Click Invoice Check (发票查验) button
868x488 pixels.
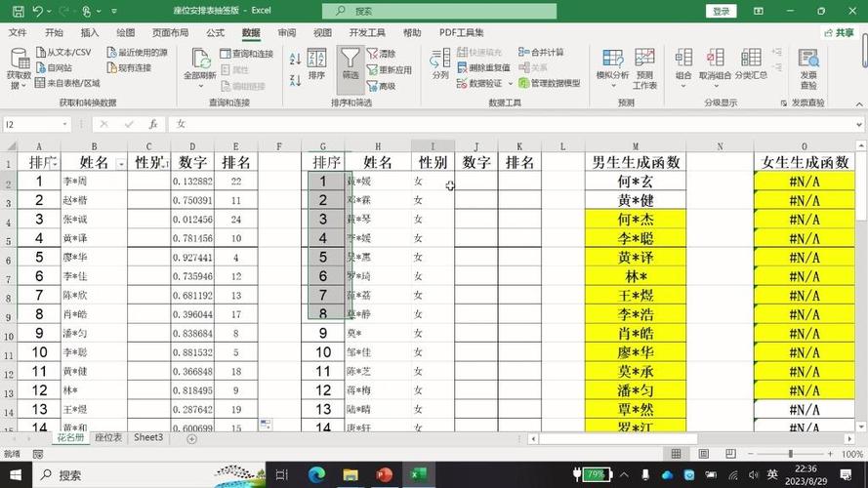point(808,68)
